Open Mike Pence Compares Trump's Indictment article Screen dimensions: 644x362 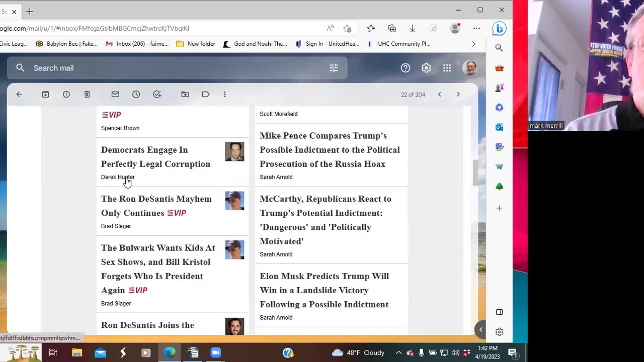[330, 149]
